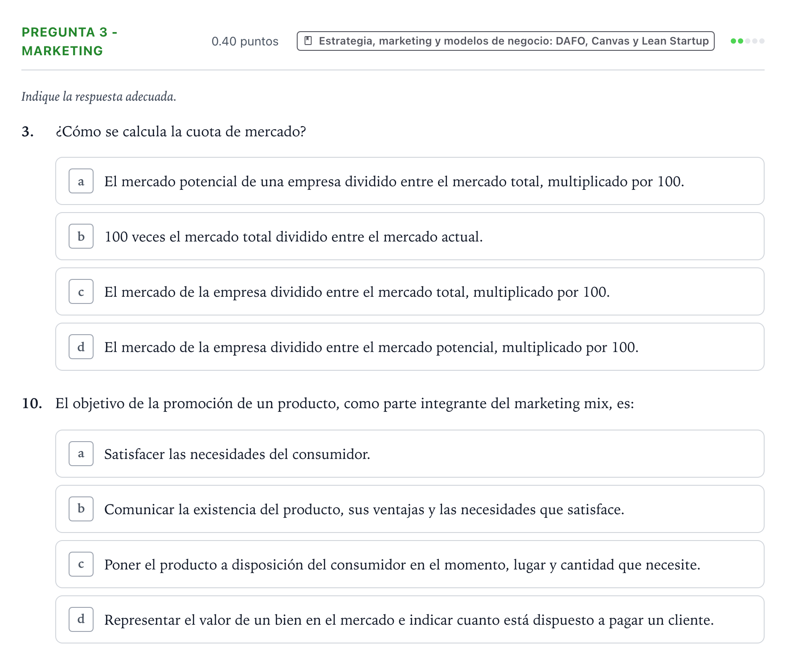The width and height of the screenshot is (786, 672).
Task: Click answer text 'Comunicar la existencia del producto'
Action: click(x=223, y=509)
